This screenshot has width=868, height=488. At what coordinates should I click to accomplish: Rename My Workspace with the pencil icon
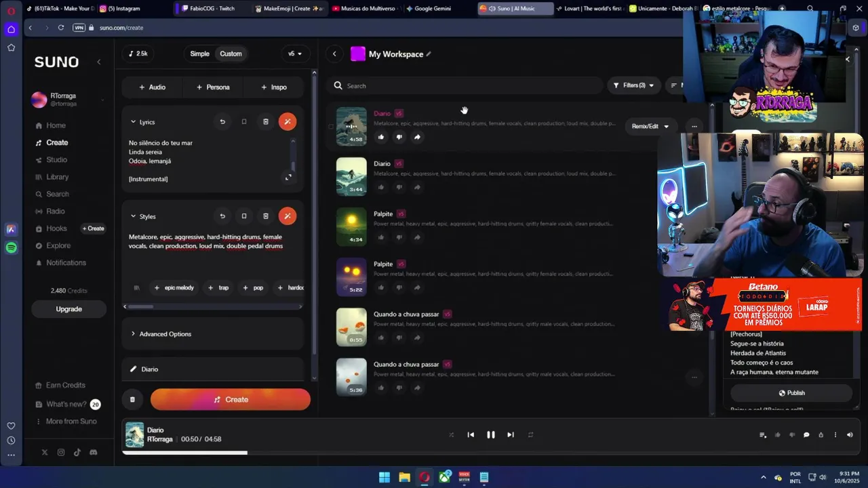[x=429, y=54]
